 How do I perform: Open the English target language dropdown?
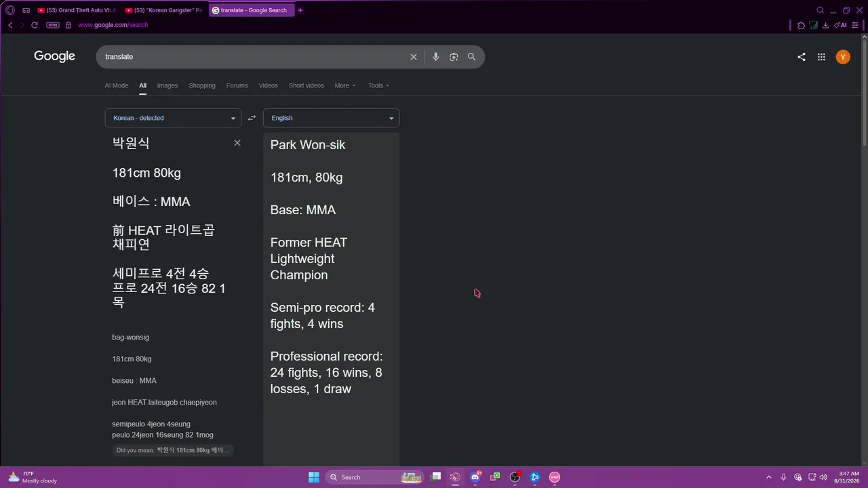(331, 118)
